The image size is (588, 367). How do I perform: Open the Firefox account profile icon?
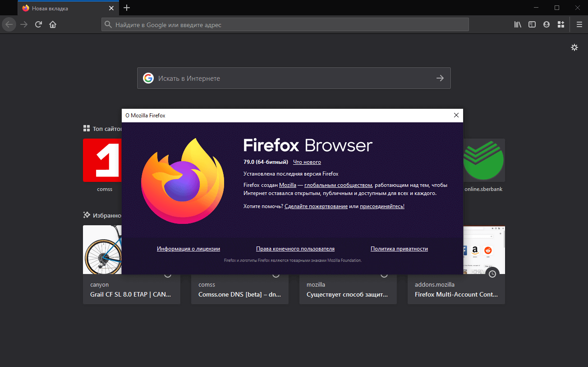(546, 24)
